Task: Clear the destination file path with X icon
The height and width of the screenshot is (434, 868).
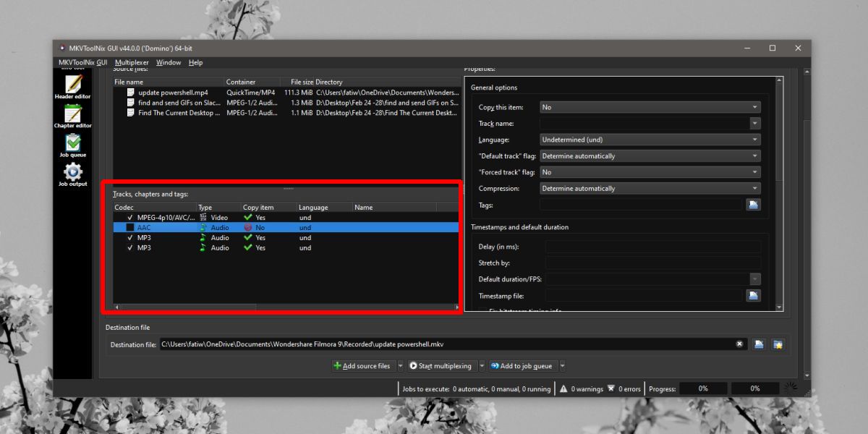Action: click(x=739, y=344)
